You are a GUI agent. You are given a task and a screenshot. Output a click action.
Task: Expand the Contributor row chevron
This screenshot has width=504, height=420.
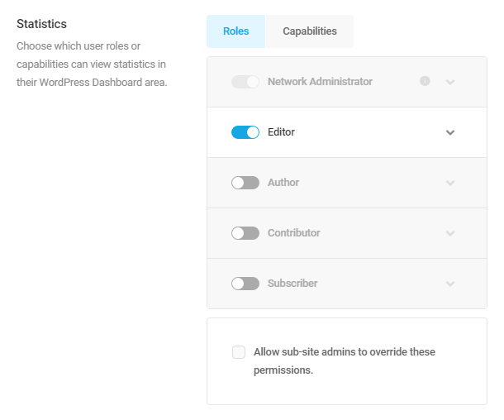pyautogui.click(x=450, y=233)
